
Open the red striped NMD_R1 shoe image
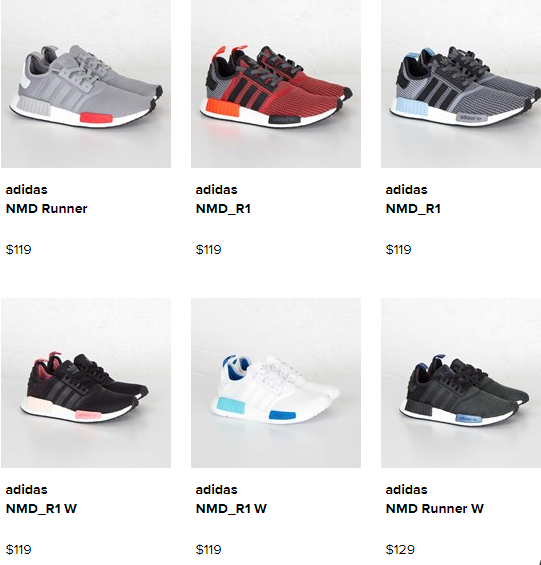276,84
